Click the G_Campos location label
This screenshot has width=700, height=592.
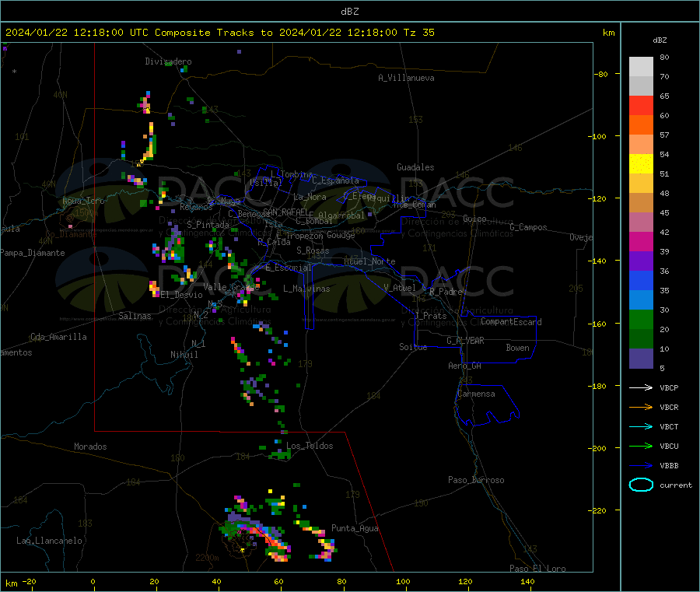pos(528,227)
